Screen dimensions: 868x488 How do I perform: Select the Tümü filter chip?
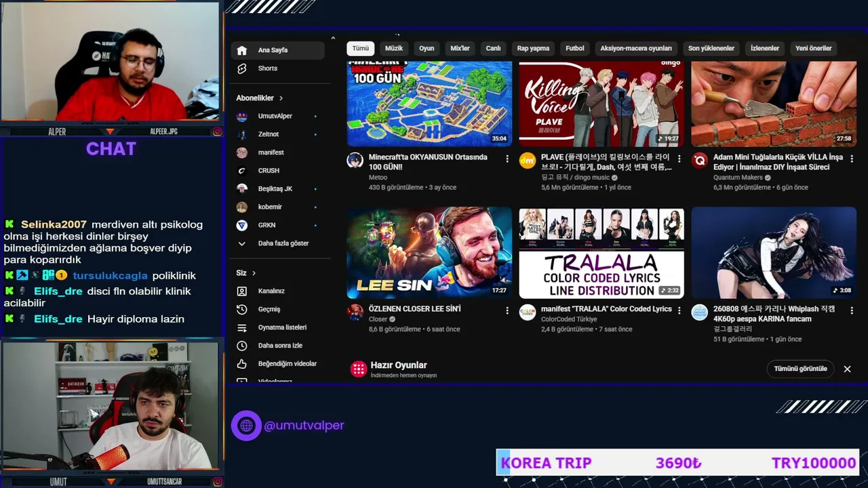tap(360, 48)
